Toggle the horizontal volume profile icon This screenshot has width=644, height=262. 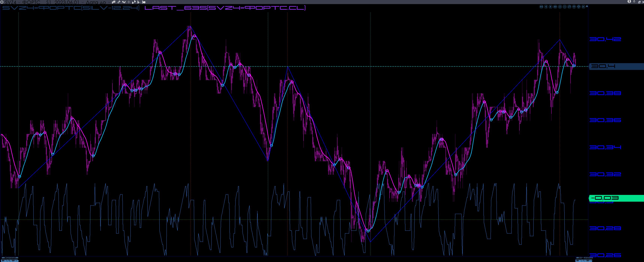click(x=139, y=2)
